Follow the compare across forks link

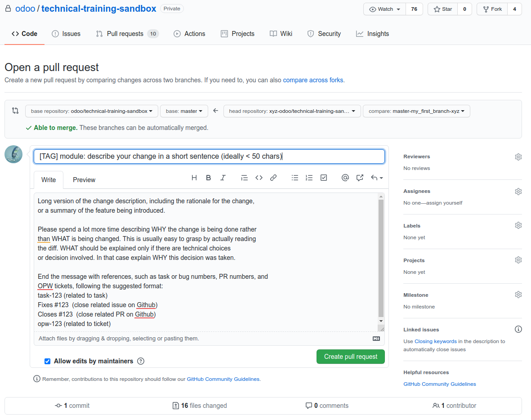pyautogui.click(x=313, y=80)
